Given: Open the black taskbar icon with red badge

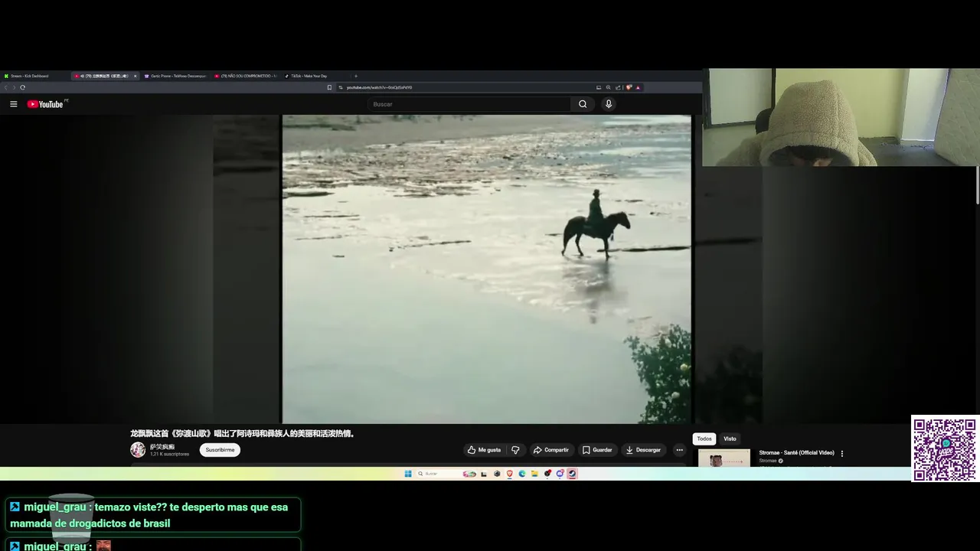Looking at the screenshot, I should tap(547, 474).
